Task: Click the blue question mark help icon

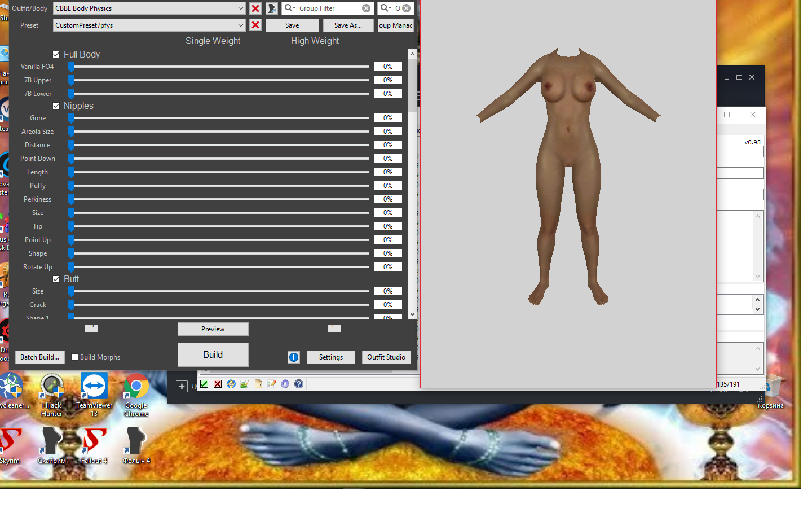Action: coord(299,384)
